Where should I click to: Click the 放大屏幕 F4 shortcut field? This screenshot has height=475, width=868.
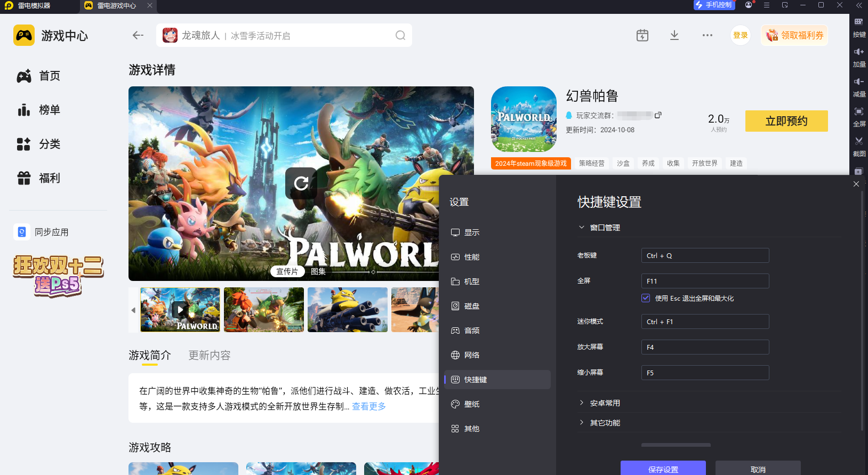click(705, 347)
